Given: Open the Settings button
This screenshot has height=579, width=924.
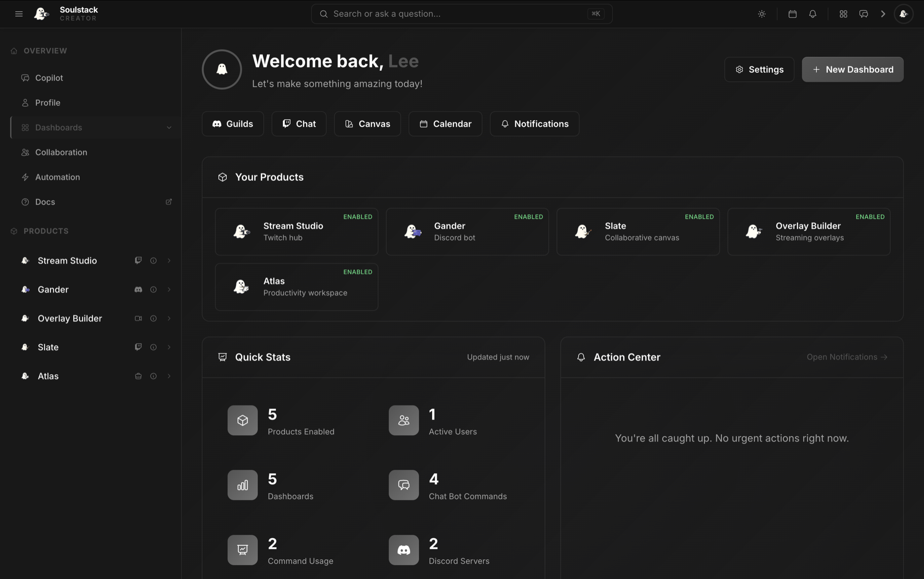Looking at the screenshot, I should pyautogui.click(x=759, y=69).
